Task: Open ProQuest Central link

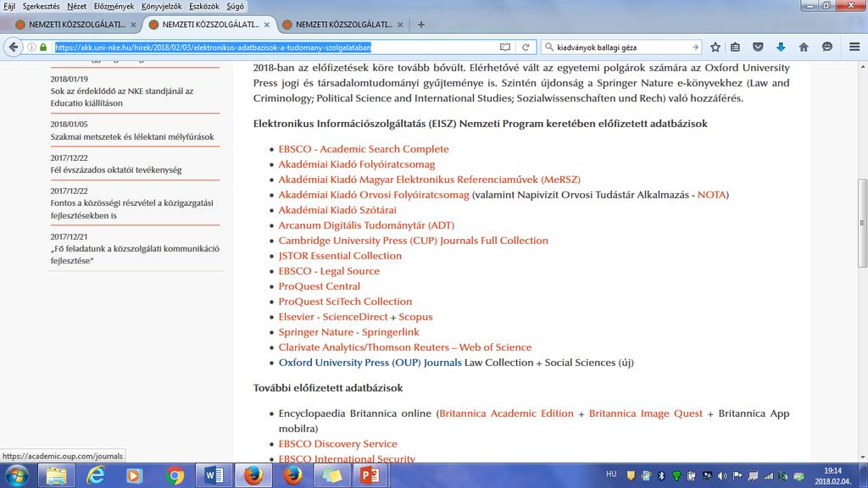Action: pyautogui.click(x=319, y=286)
